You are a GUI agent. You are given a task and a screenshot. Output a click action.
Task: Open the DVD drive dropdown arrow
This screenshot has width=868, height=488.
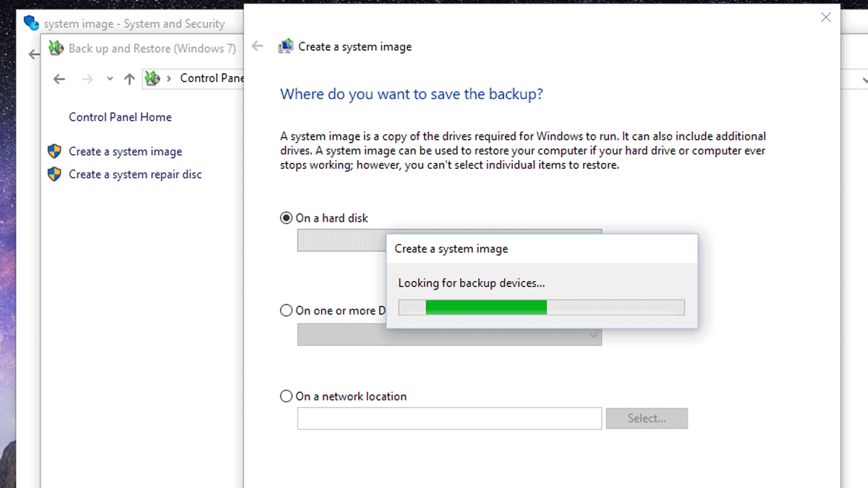coord(594,335)
